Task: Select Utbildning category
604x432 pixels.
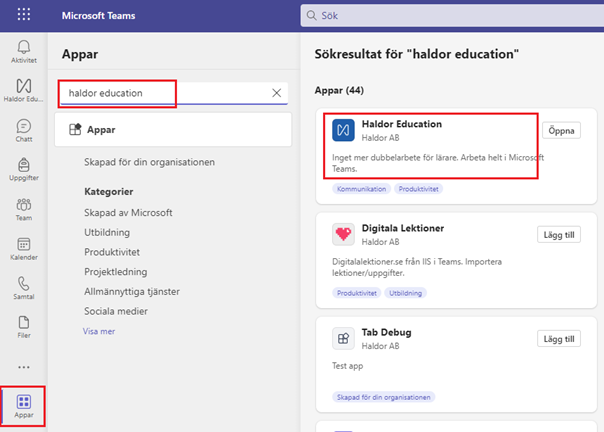Action: click(x=107, y=232)
